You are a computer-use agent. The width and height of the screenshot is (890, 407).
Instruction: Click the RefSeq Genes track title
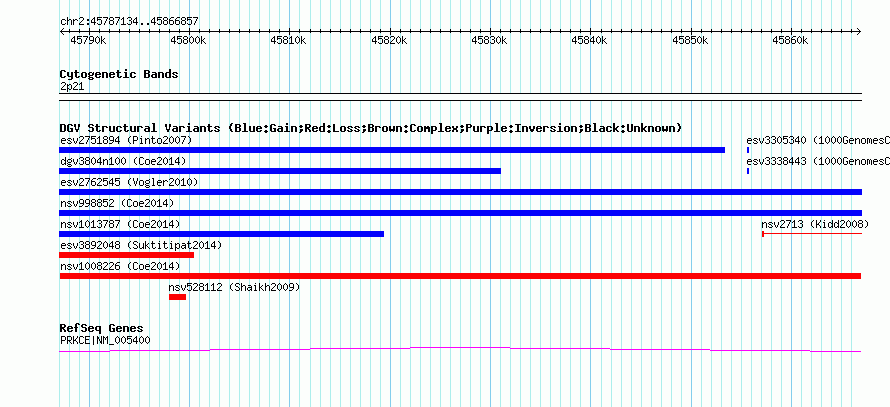coord(102,328)
